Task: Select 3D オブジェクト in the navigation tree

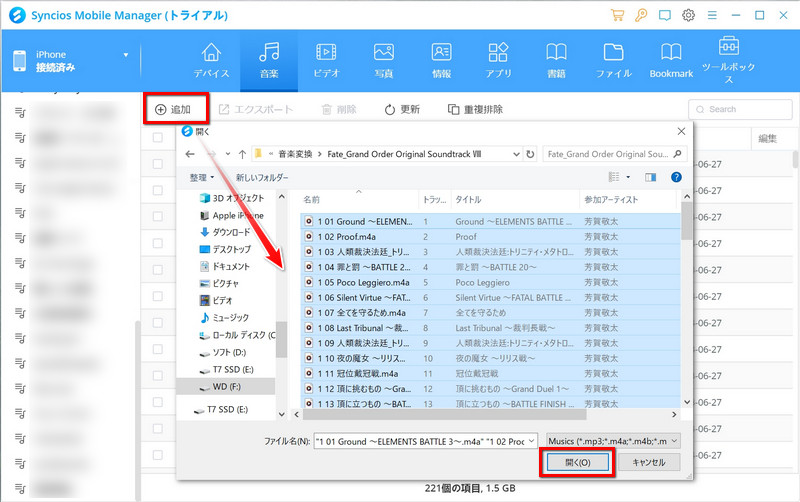Action: point(232,198)
